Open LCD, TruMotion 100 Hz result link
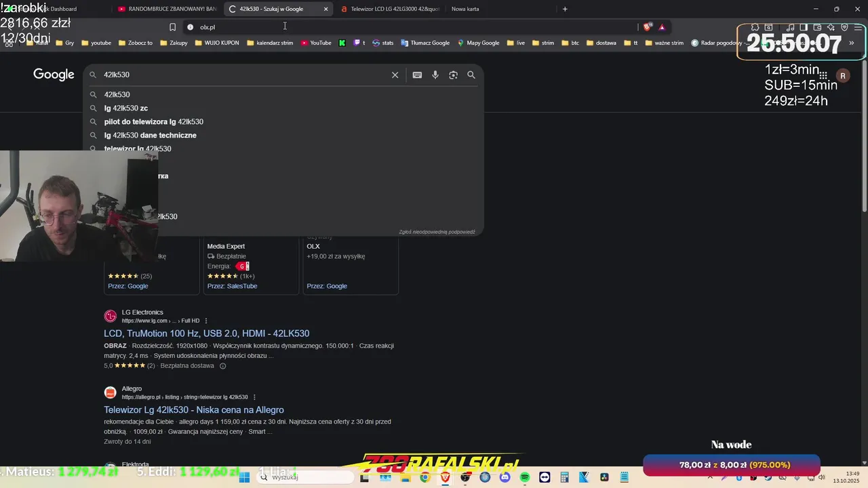The height and width of the screenshot is (488, 868). (206, 333)
